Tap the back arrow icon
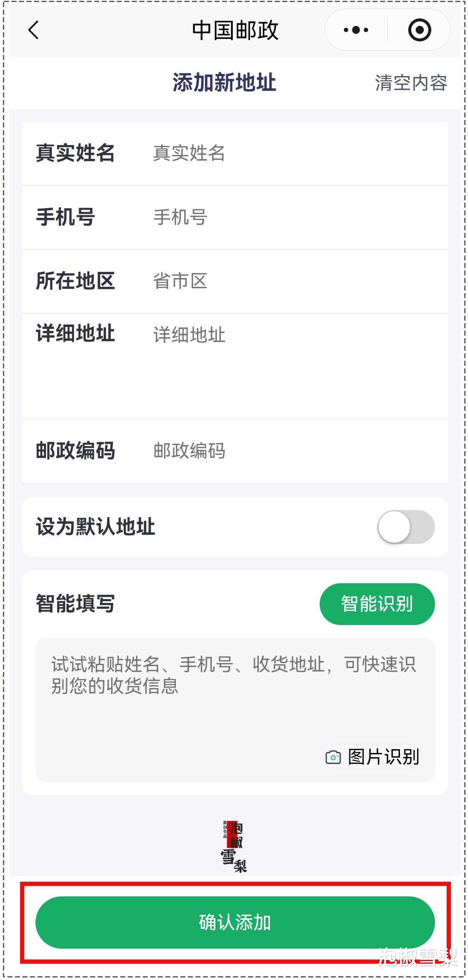 [x=33, y=30]
